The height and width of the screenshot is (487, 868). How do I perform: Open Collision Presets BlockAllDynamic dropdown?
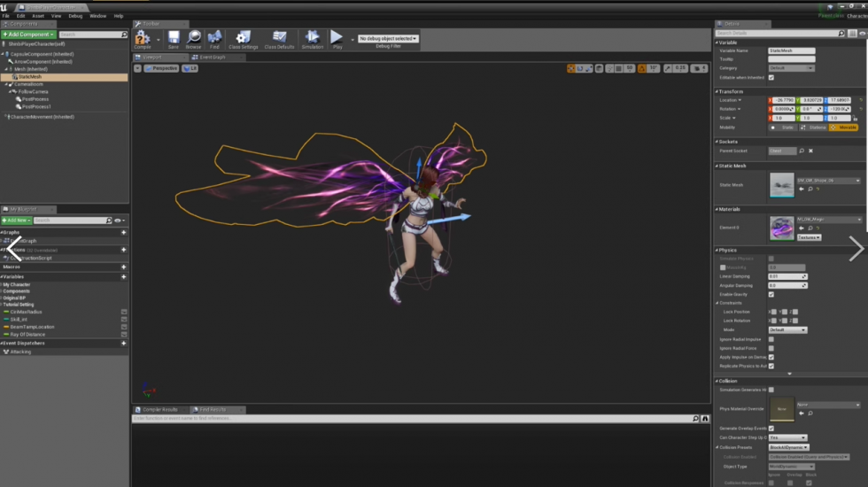[789, 447]
